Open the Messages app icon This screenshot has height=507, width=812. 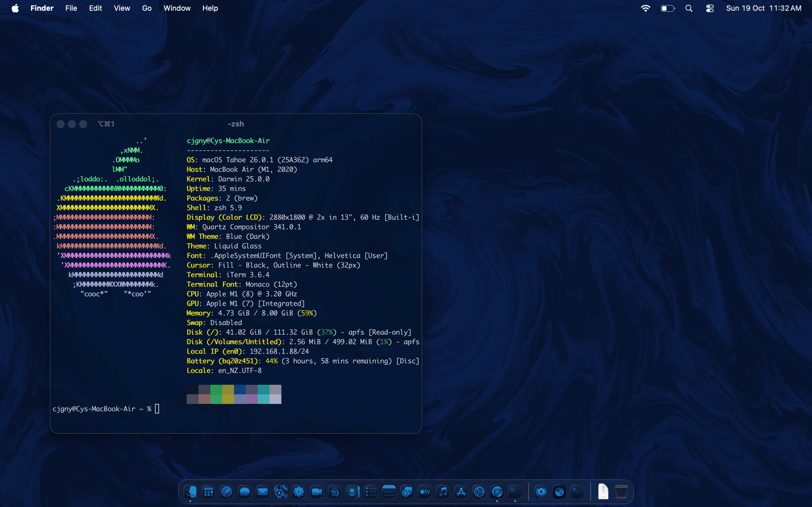(245, 492)
